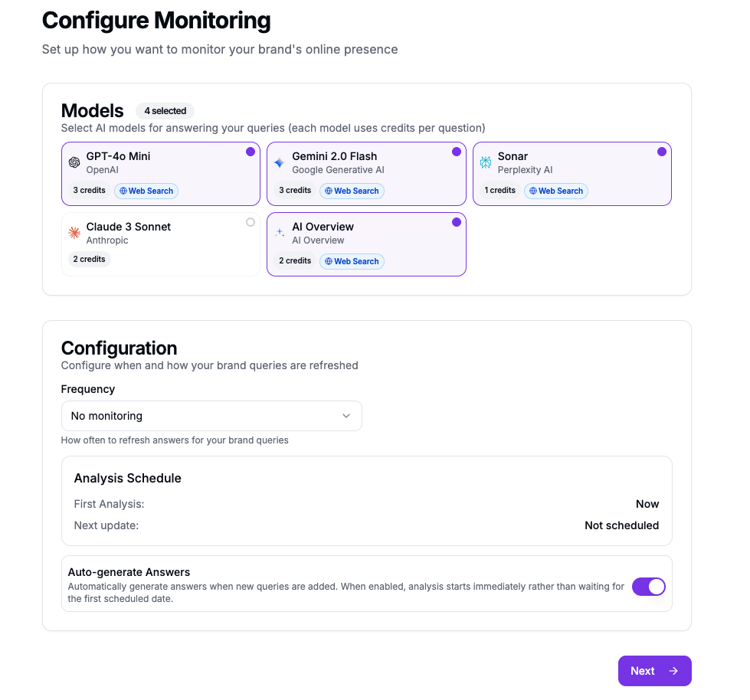This screenshot has height=700, width=750.
Task: Click the Web Search badge on Gemini card
Action: point(352,191)
